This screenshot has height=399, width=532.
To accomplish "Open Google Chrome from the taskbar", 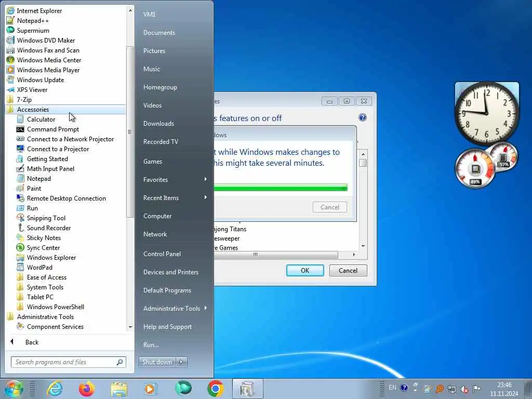I will tap(215, 389).
